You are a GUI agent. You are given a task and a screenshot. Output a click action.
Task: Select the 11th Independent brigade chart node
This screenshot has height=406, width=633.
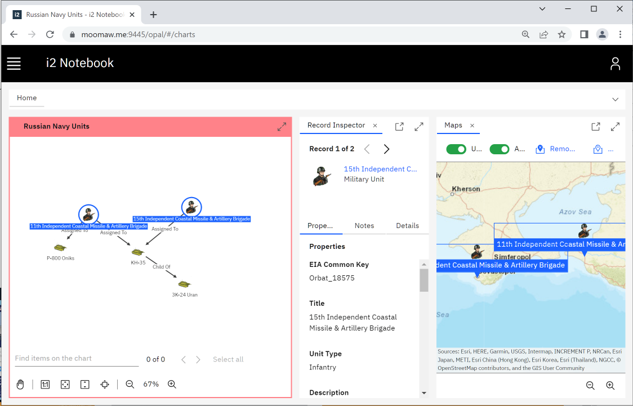pyautogui.click(x=88, y=214)
